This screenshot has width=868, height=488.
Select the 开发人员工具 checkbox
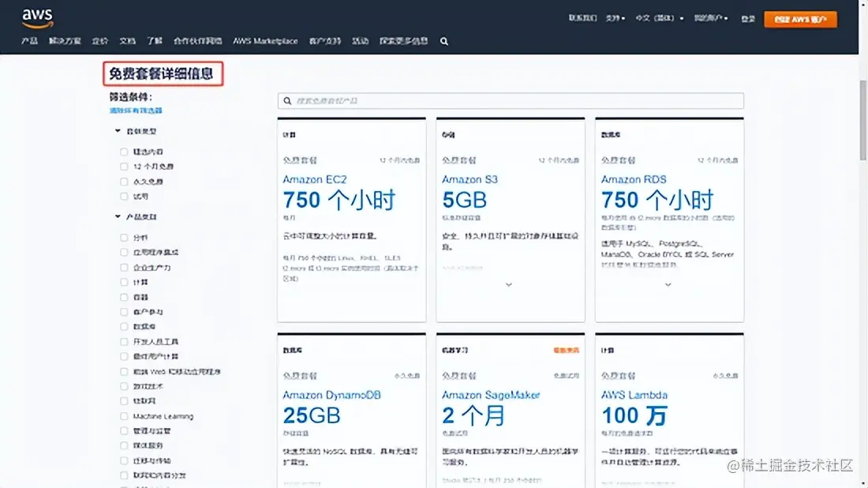124,342
